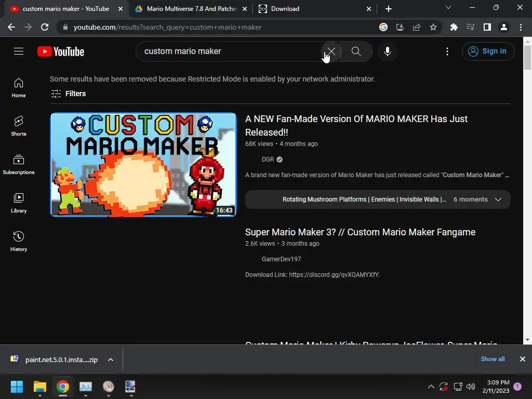Close the Mario Multiverse tab
The width and height of the screenshot is (532, 399).
[x=245, y=9]
